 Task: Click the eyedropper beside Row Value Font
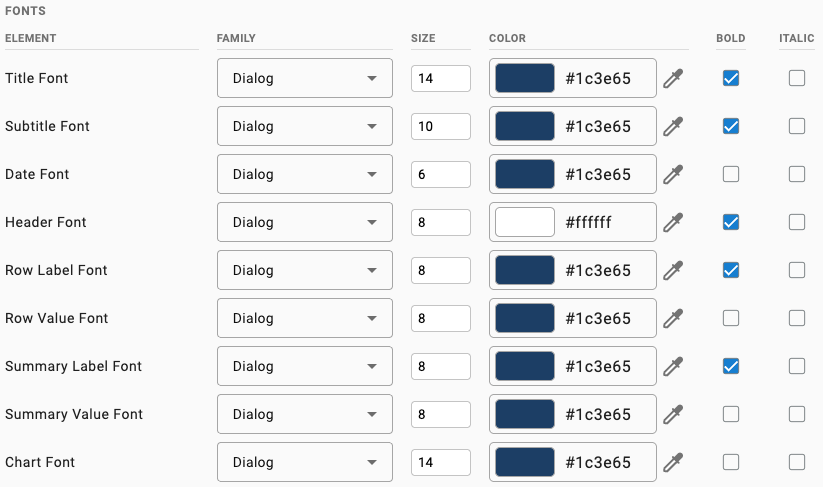673,319
